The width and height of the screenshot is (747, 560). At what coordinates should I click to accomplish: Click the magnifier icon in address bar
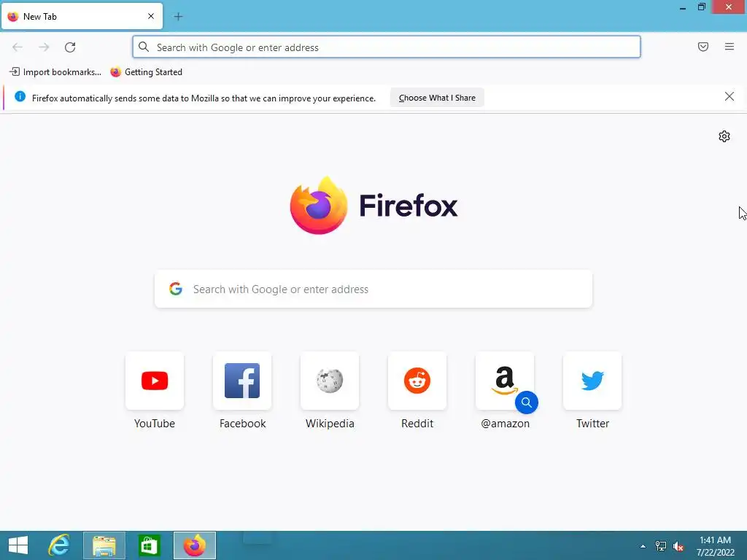(144, 47)
